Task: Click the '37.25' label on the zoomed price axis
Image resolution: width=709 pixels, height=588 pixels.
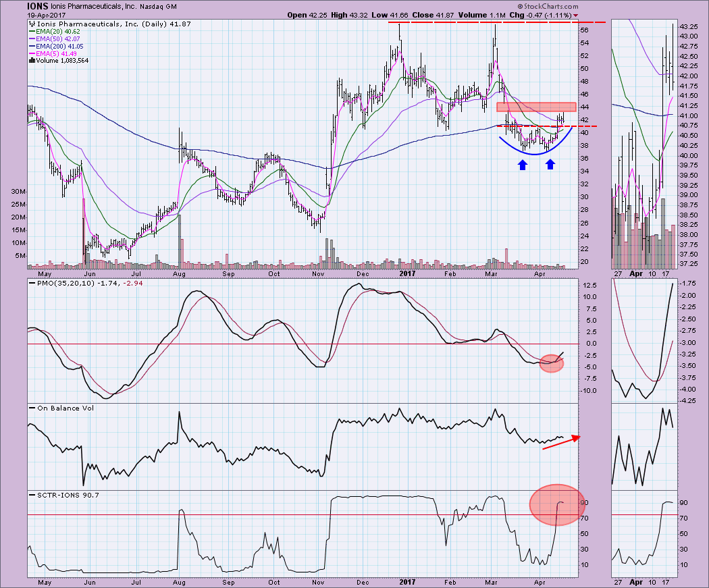Action: (688, 263)
